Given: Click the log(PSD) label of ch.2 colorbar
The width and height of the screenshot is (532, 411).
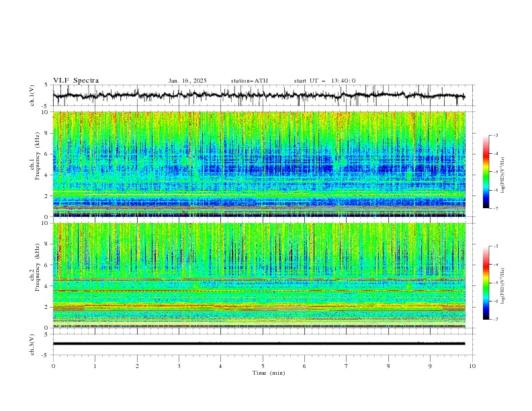Looking at the screenshot, I should [x=503, y=286].
